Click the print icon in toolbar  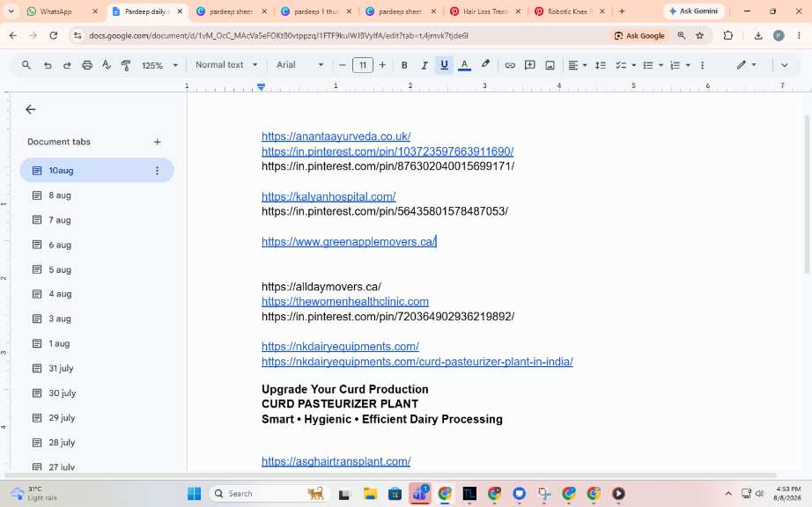87,65
